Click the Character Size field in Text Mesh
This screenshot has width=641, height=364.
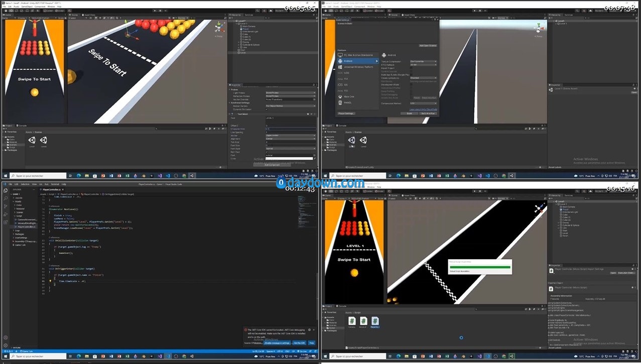(x=291, y=129)
